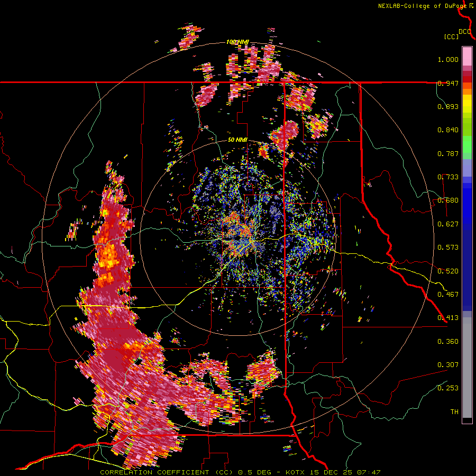Screen dimensions: 476x476
Task: Pick the bright green segment of the color bar
Action: [x=467, y=144]
